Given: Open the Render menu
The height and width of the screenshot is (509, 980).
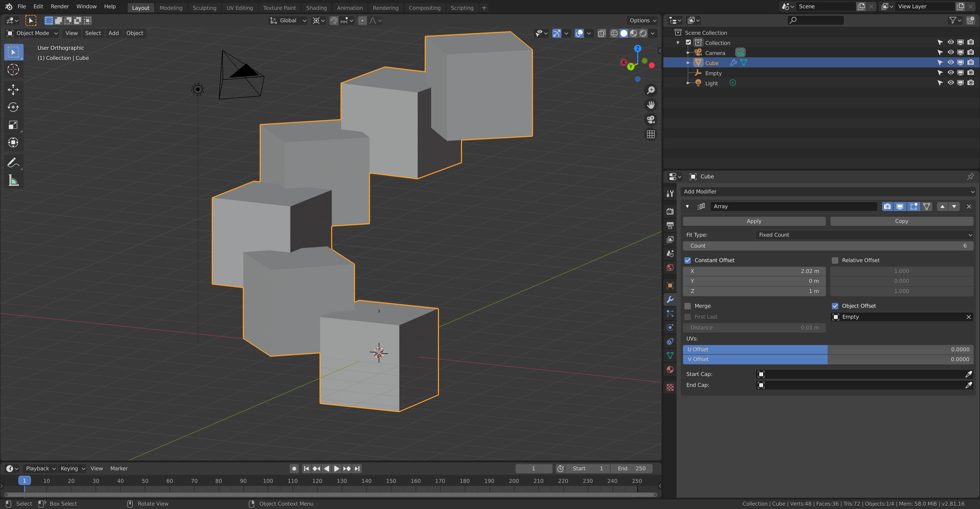Looking at the screenshot, I should point(60,6).
